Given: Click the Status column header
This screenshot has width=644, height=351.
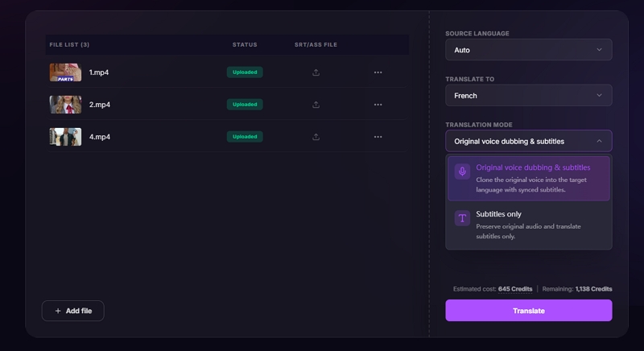Looking at the screenshot, I should pyautogui.click(x=245, y=45).
